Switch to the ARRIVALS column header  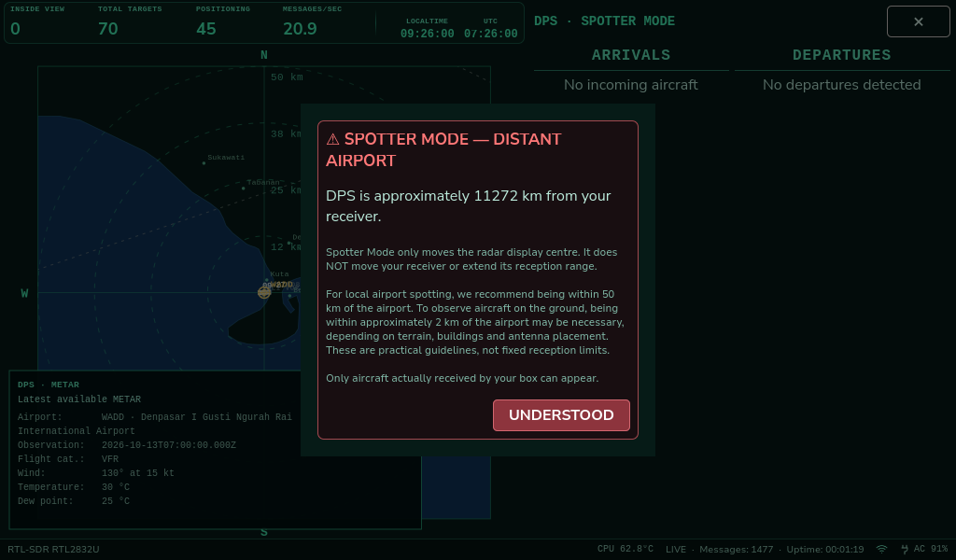pos(631,55)
